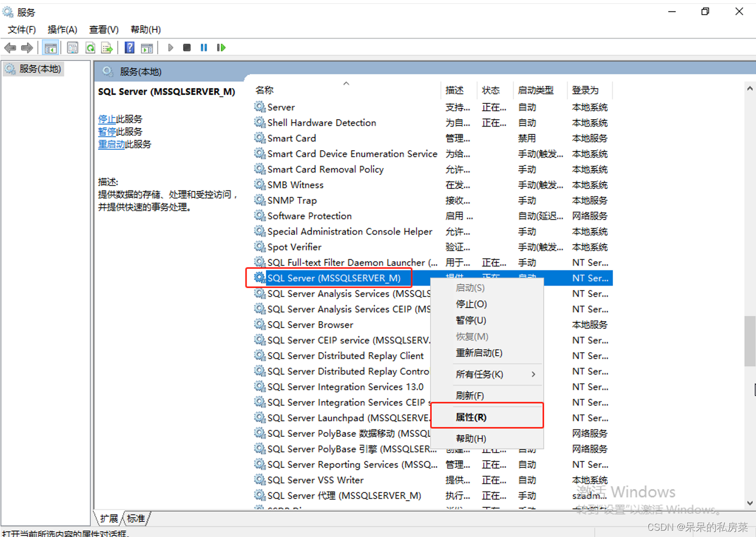The image size is (756, 537).
Task: Click the scroll down arrow of services list
Action: tap(750, 503)
